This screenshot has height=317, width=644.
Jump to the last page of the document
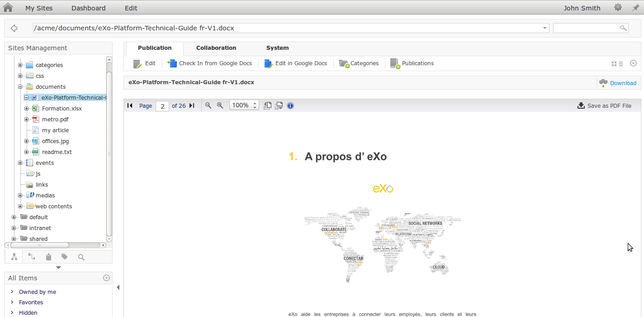point(192,106)
